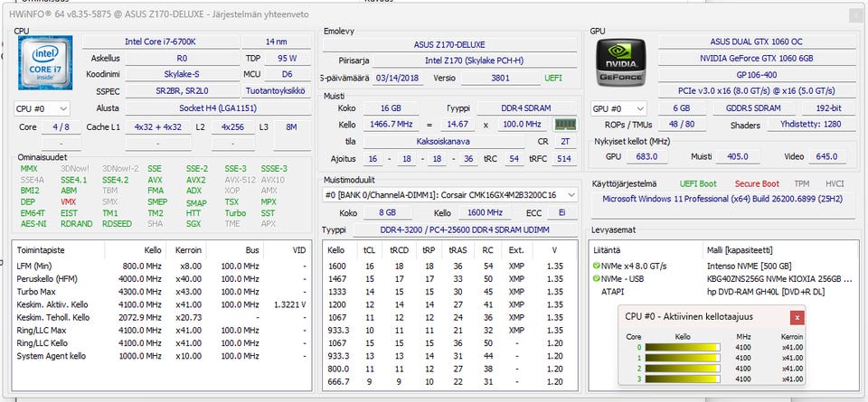Expand the Corsair memory module dropdown

[x=571, y=194]
